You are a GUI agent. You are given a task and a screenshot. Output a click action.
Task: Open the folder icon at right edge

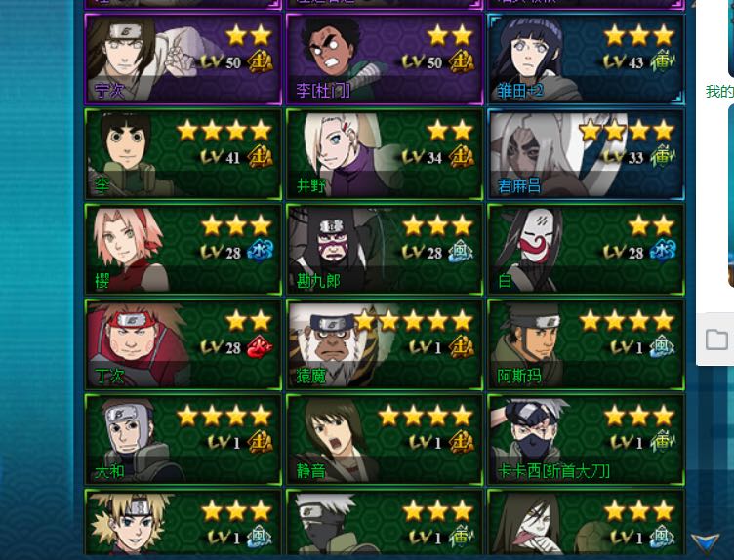[716, 340]
